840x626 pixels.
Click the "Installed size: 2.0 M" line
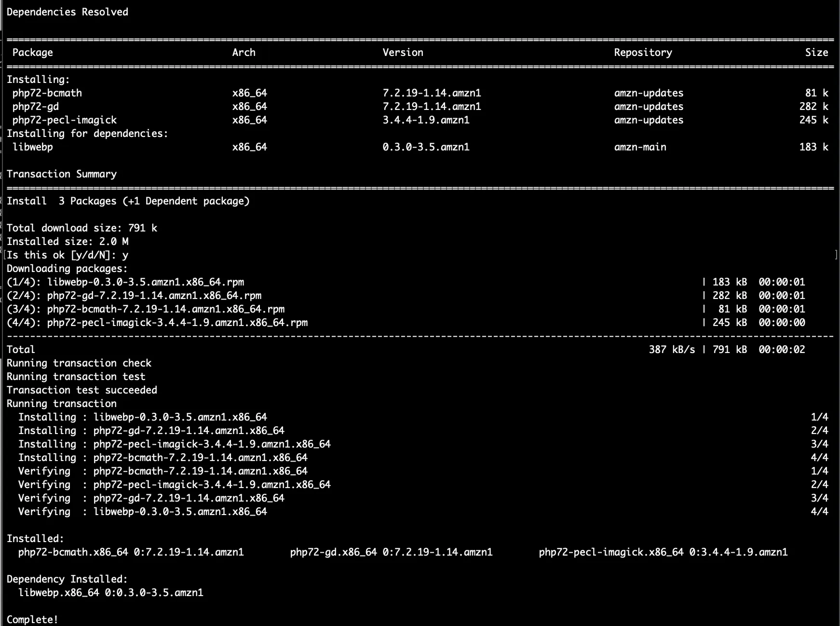(x=68, y=242)
